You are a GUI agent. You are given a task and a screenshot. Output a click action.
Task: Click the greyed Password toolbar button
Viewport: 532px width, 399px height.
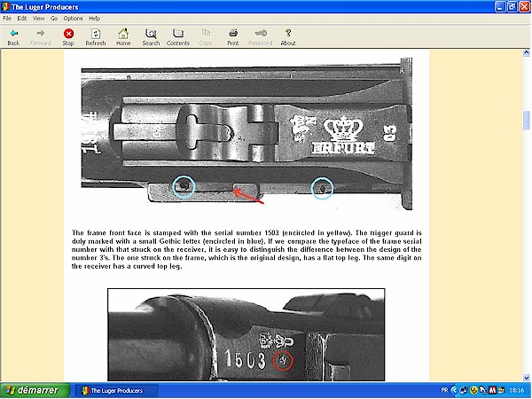[260, 37]
